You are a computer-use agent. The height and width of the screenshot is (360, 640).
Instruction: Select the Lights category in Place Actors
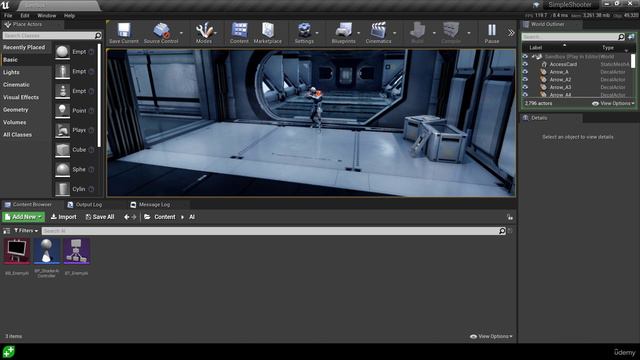pyautogui.click(x=11, y=72)
